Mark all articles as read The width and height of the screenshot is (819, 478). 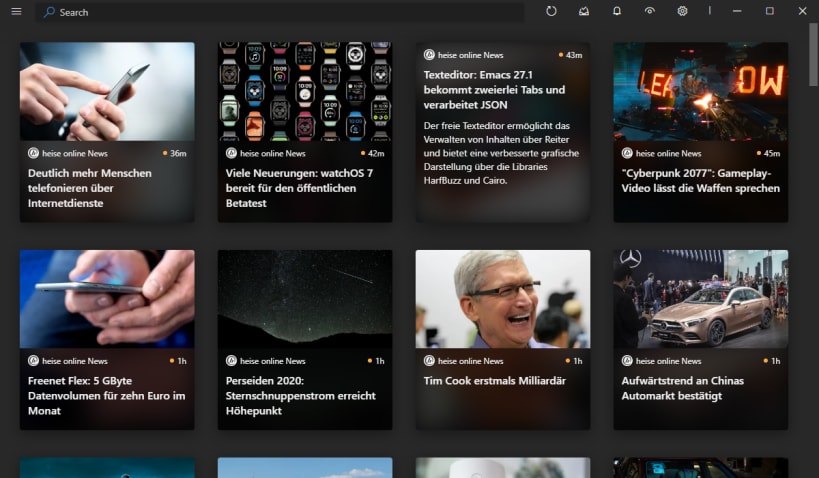click(584, 11)
